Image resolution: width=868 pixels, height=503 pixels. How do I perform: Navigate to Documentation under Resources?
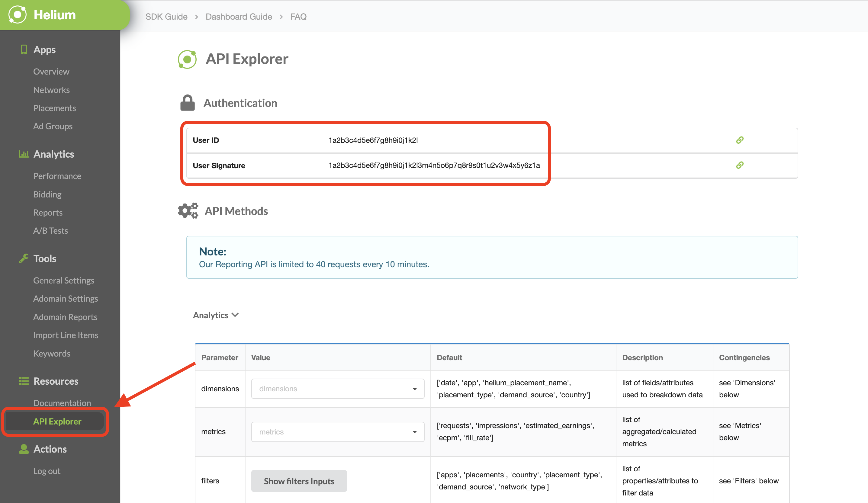click(x=62, y=402)
